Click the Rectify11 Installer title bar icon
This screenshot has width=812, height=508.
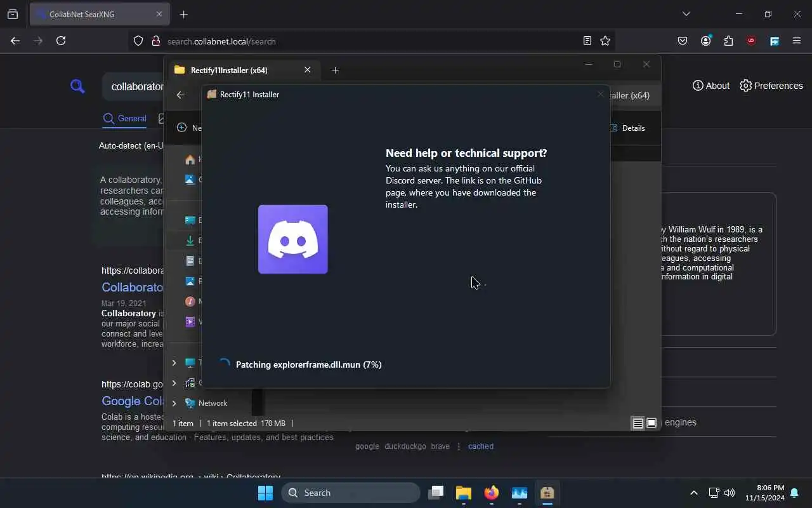212,94
